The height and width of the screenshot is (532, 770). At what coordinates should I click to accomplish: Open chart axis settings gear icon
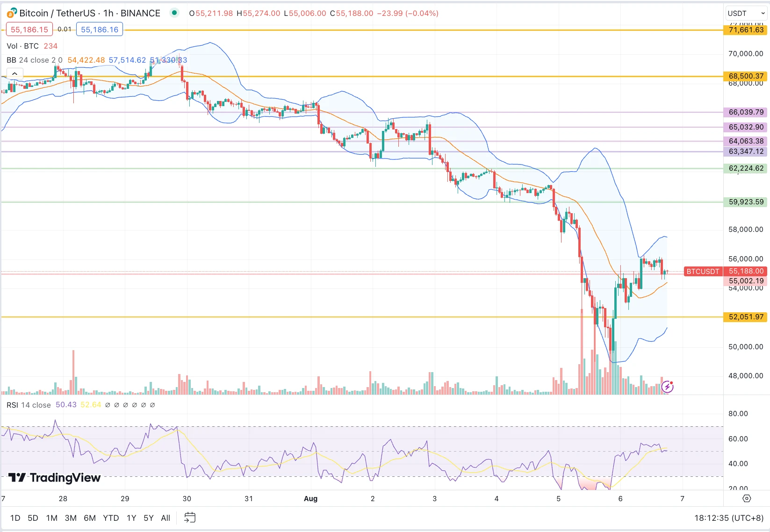click(747, 498)
